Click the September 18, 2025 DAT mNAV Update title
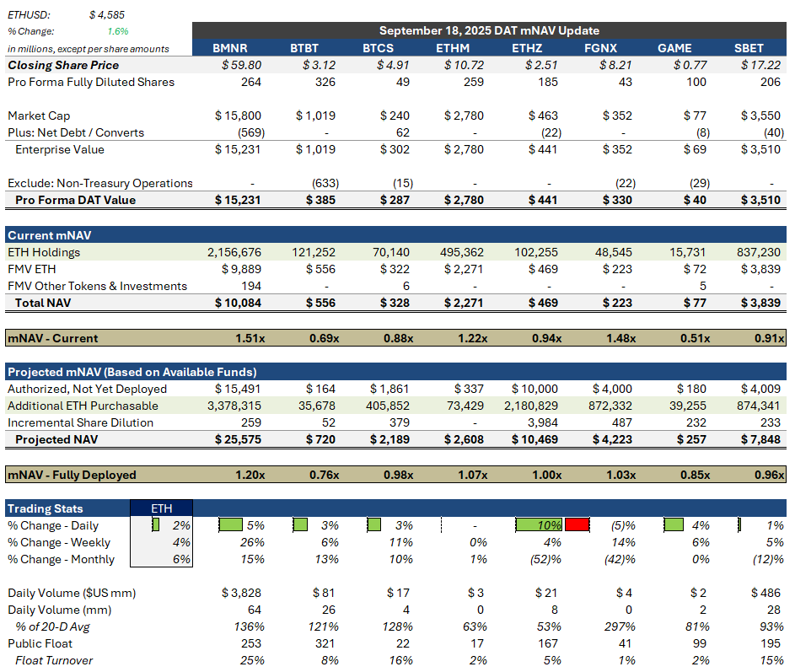This screenshot has width=795, height=672. pyautogui.click(x=489, y=30)
